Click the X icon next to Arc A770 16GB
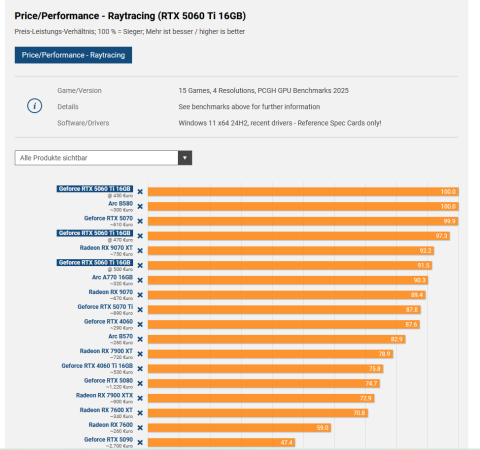 pyautogui.click(x=140, y=280)
